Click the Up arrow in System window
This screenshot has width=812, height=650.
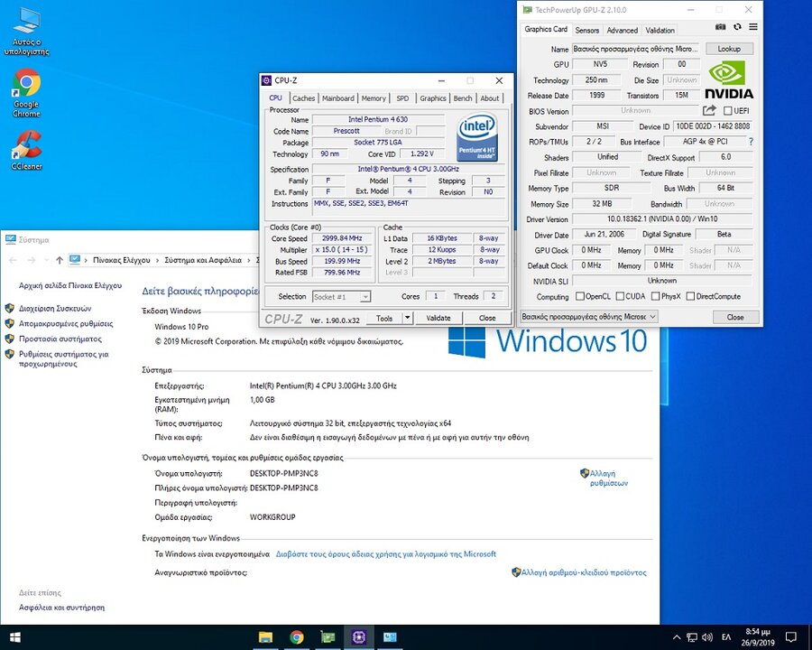[x=60, y=260]
